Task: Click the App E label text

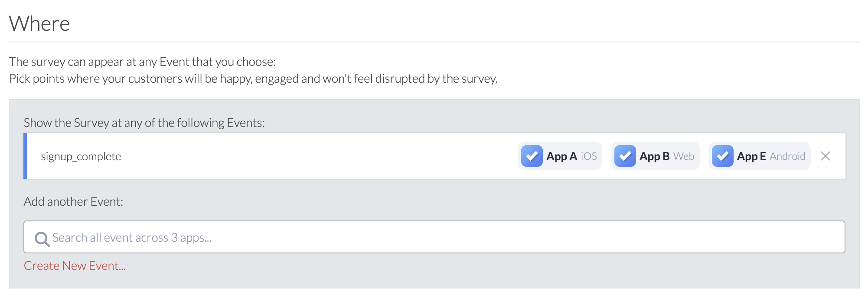Action: 751,156
